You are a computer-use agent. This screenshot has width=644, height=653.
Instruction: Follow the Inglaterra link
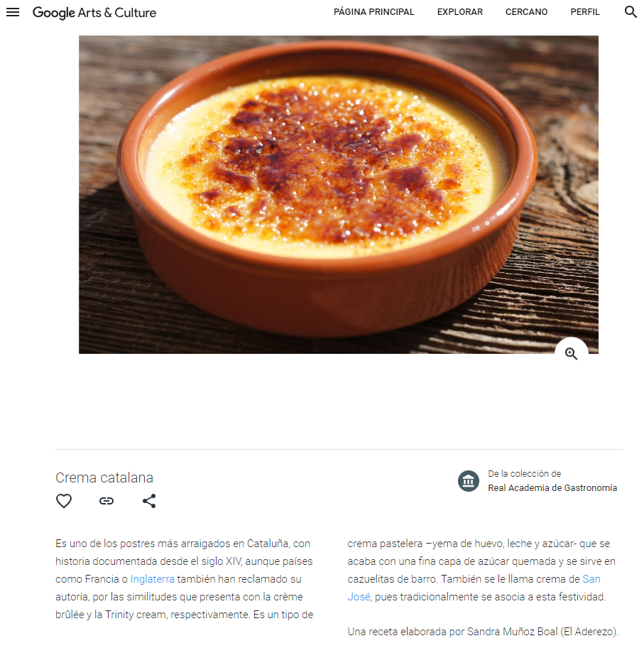152,579
